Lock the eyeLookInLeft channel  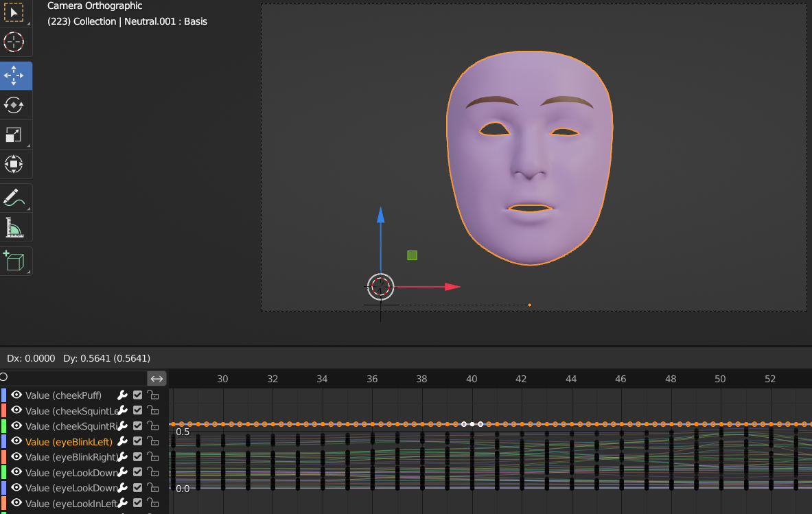pyautogui.click(x=153, y=503)
